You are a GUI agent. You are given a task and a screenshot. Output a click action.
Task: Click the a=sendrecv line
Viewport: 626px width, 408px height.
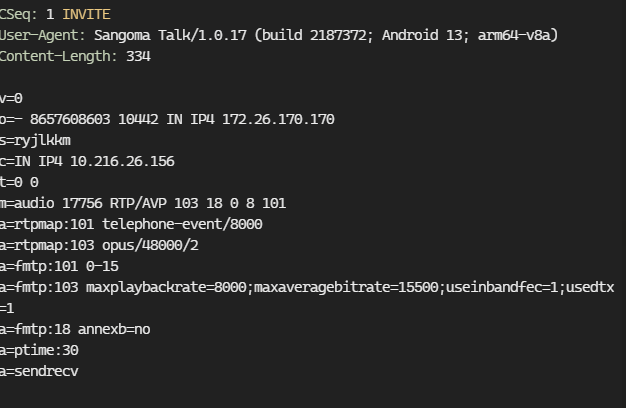[39, 371]
